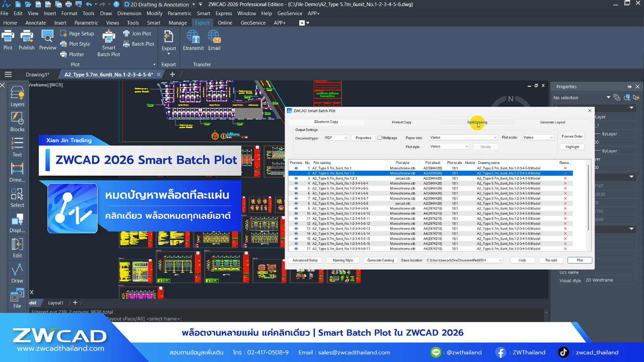The height and width of the screenshot is (362, 644).
Task: Switch to the Printed Copy tab
Action: (401, 122)
